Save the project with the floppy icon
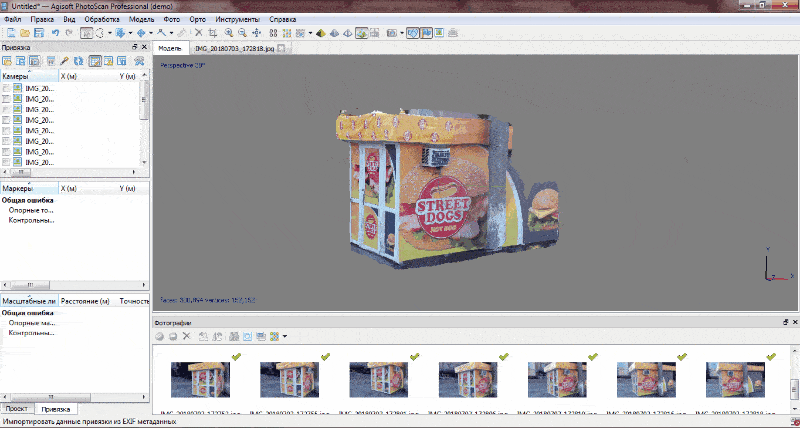 tap(39, 33)
